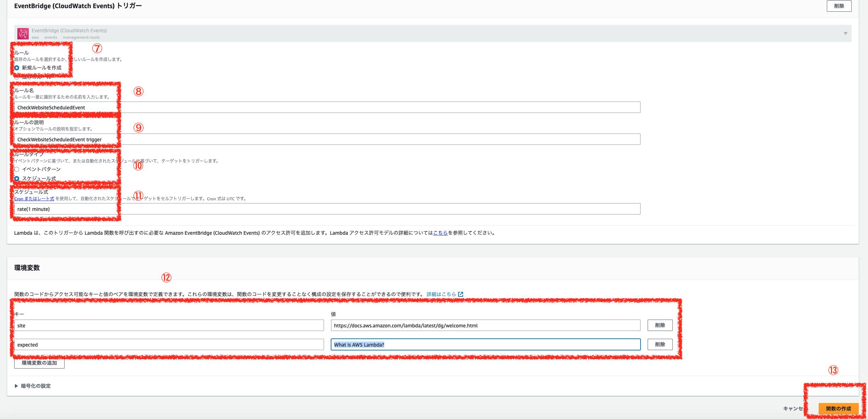This screenshot has height=419, width=868.
Task: Choose the イベントパターン radio button
Action: pos(17,169)
